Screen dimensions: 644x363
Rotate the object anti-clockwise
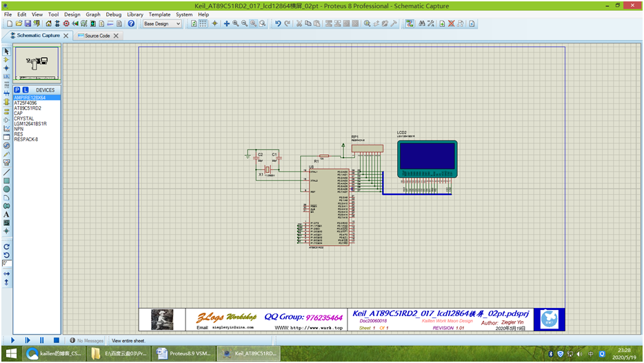[6, 255]
